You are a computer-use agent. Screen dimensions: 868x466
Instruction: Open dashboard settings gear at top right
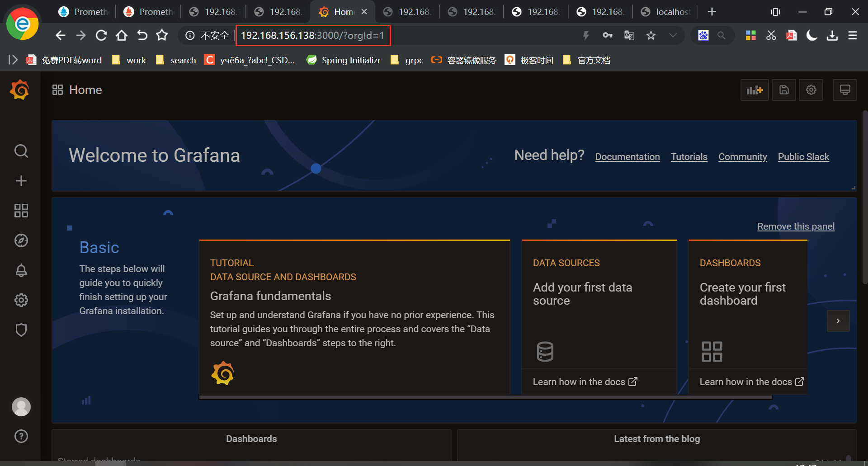point(811,90)
